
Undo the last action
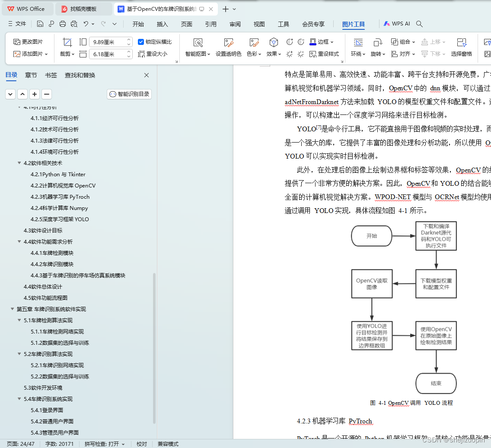(86, 24)
